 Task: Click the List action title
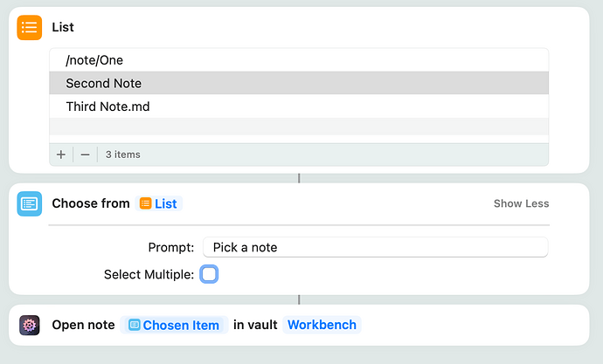(63, 28)
